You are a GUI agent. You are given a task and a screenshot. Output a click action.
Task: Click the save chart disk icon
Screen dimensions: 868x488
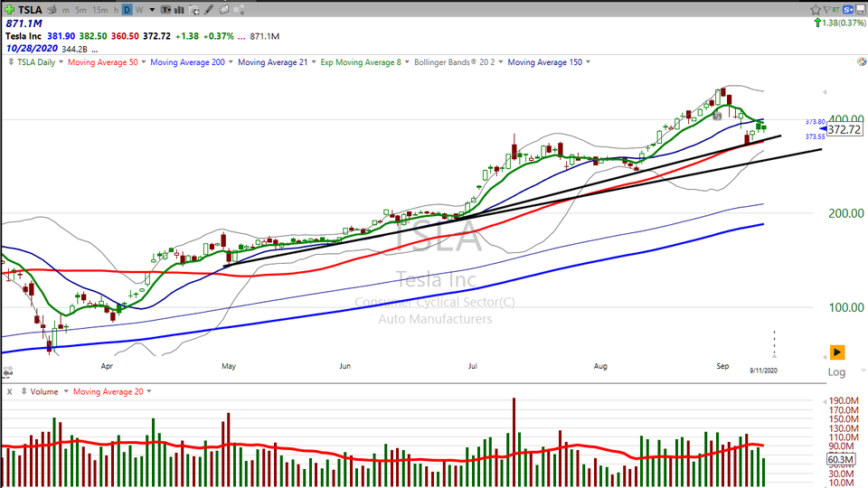coord(861,9)
